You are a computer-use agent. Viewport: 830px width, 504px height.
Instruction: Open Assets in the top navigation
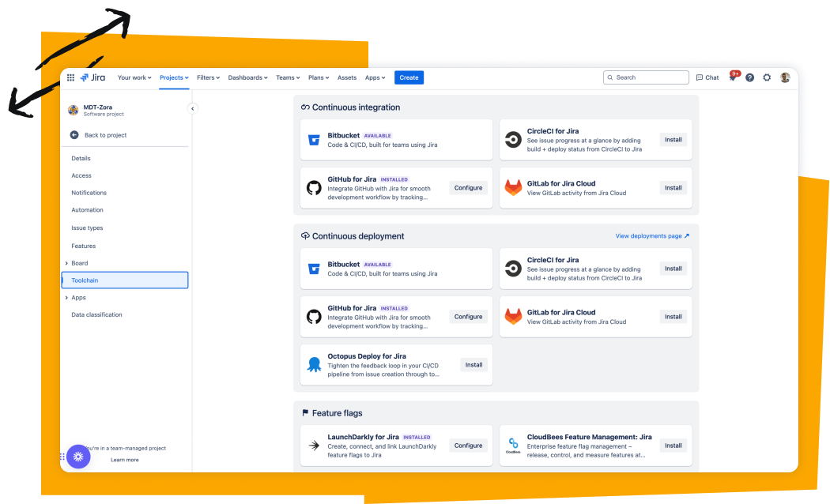click(x=347, y=77)
